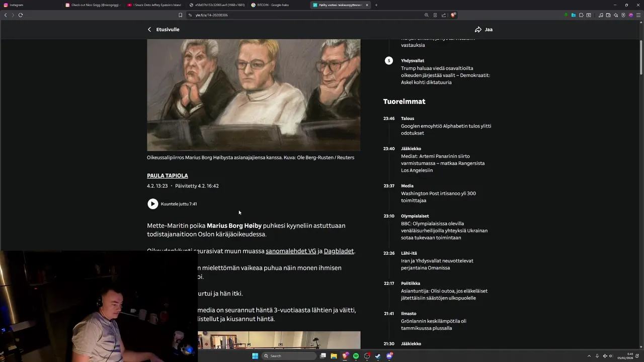Screen dimensions: 644x362
Task: Click the Etusivulle link
Action: [168, 30]
